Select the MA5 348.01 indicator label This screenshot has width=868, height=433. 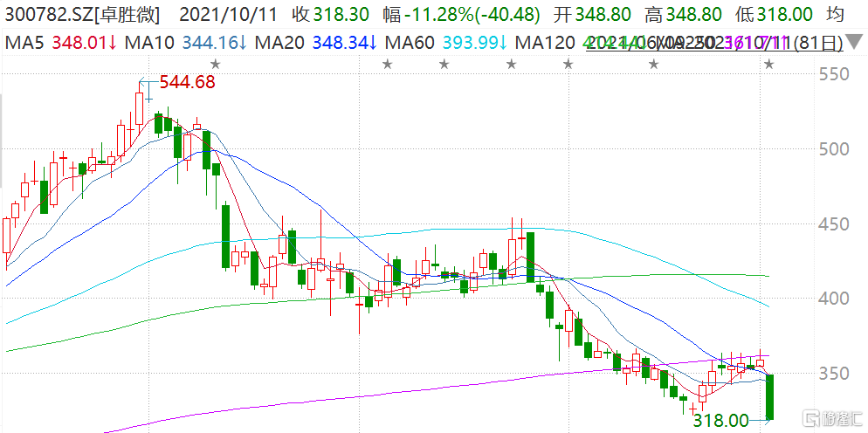tap(61, 42)
